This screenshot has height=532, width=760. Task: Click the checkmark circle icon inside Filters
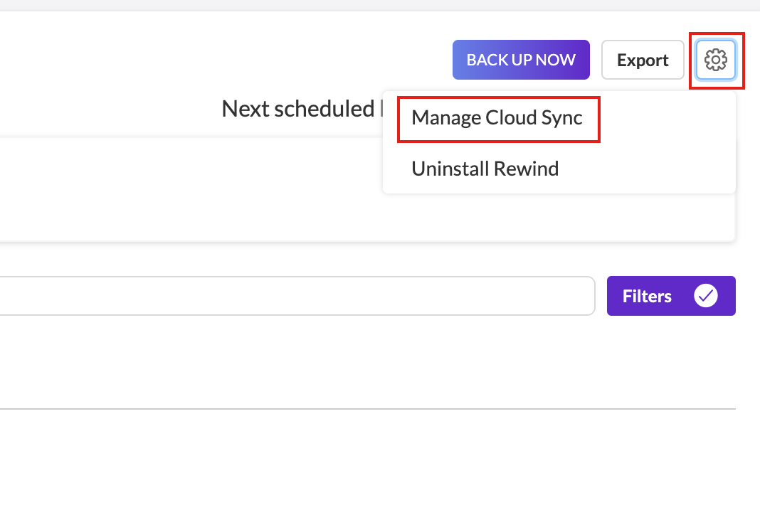[706, 296]
